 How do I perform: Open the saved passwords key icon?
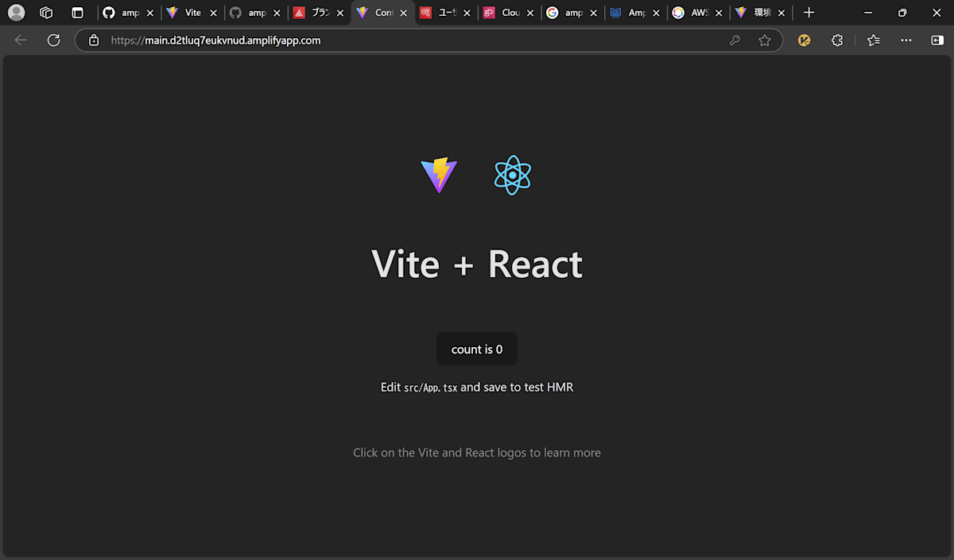(x=735, y=40)
